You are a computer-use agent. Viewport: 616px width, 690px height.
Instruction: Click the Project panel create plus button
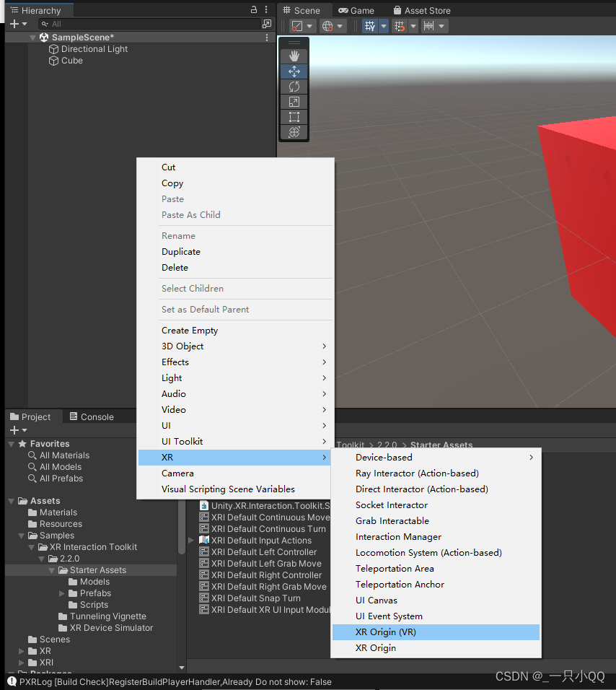(x=14, y=430)
